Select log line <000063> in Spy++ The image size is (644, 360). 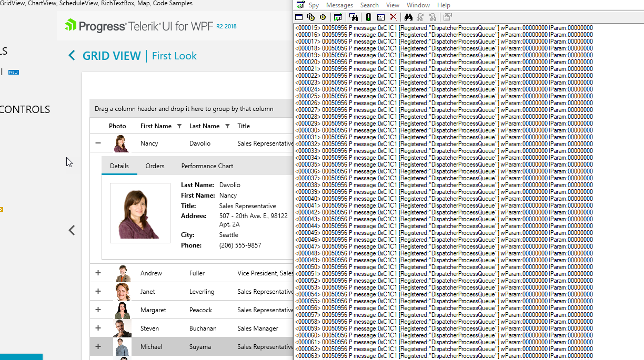click(x=444, y=356)
